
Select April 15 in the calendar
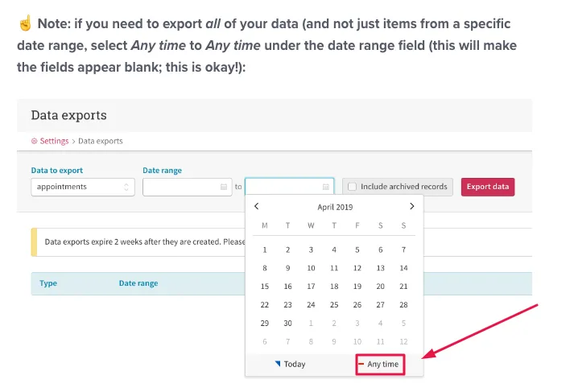pos(265,287)
